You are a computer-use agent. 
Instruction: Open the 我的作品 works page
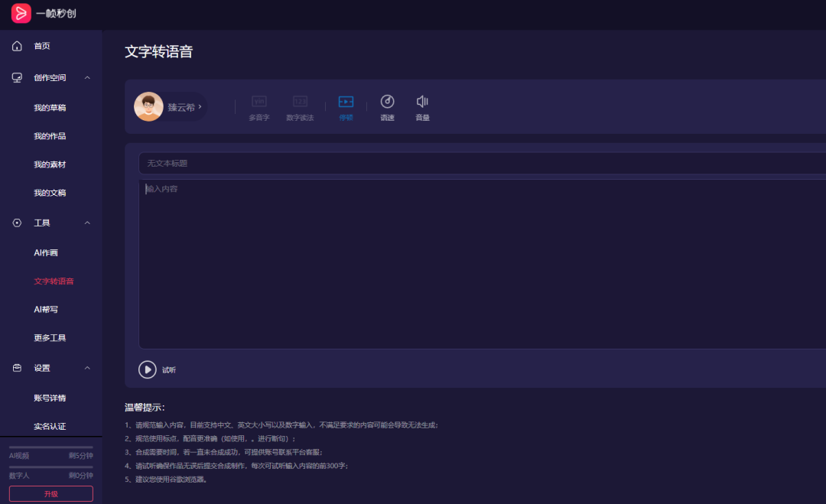click(x=50, y=135)
